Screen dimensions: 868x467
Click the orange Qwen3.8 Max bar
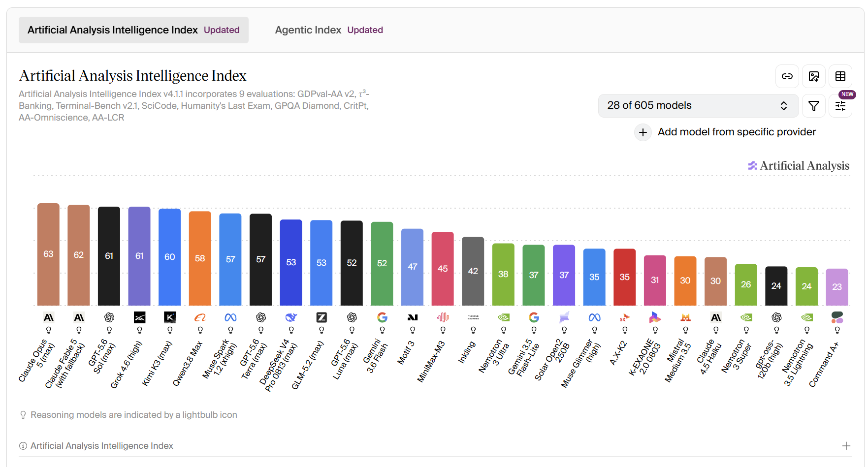tap(200, 258)
